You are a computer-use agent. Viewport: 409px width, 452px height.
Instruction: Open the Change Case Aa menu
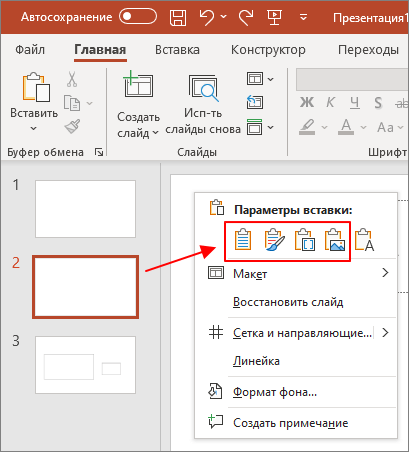(390, 127)
